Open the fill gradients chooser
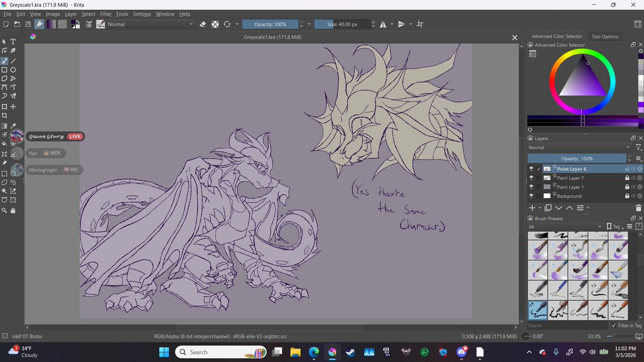The image size is (644, 362). coord(51,24)
